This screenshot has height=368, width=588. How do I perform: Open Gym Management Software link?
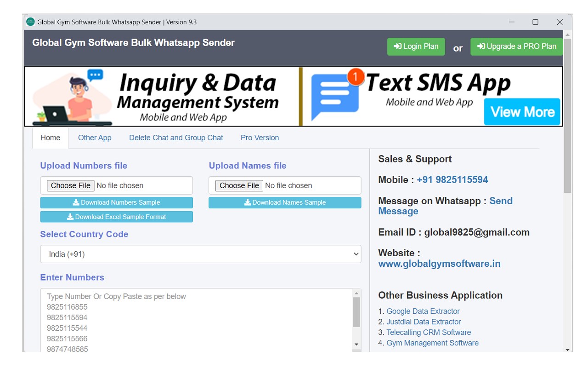click(432, 343)
